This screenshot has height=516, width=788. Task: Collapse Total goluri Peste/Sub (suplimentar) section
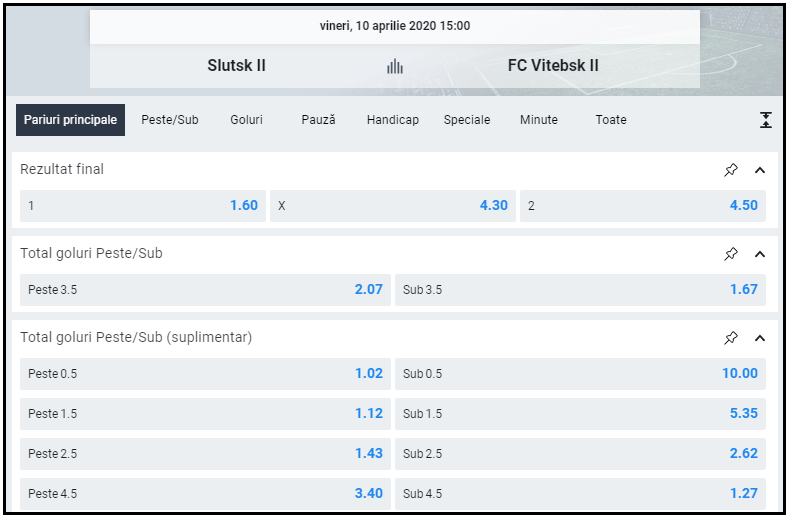tap(760, 338)
